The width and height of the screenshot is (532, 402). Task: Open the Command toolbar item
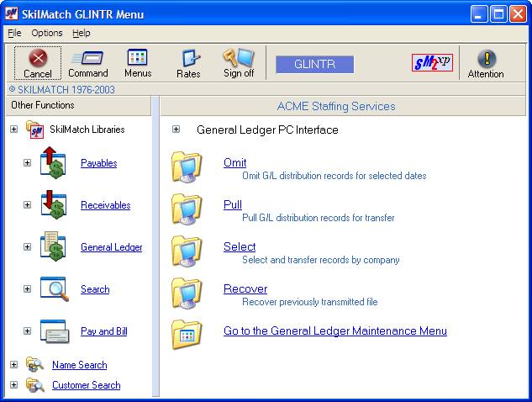pyautogui.click(x=88, y=63)
